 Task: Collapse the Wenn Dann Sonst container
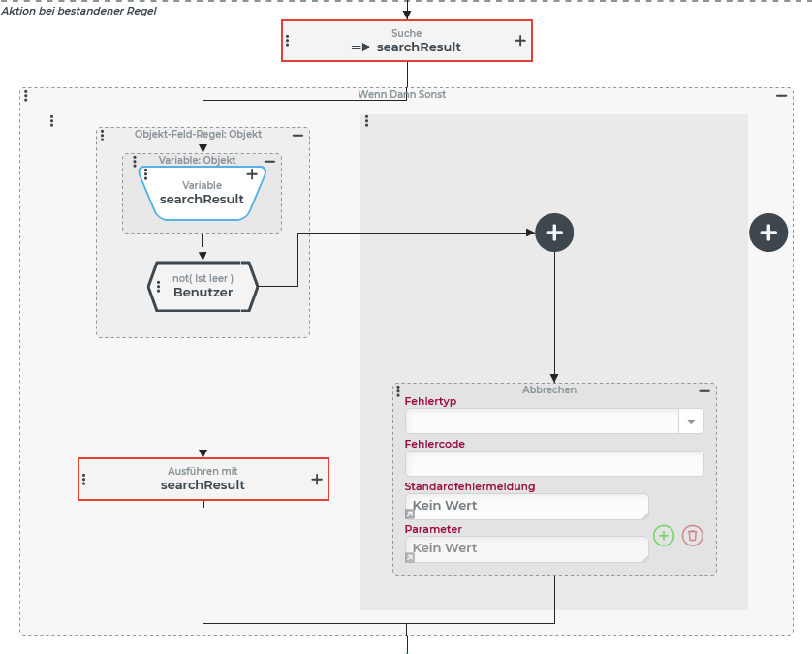coord(781,95)
